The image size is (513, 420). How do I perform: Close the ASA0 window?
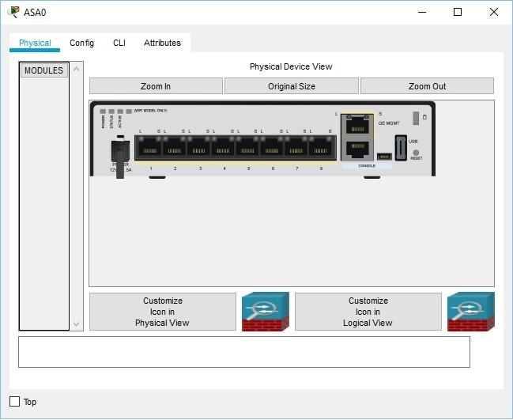(x=494, y=12)
